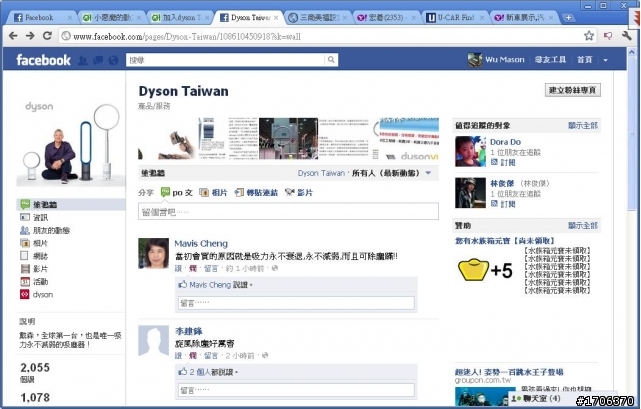Open friend requests icon in header
Viewport: 641px width, 409px height.
click(83, 61)
